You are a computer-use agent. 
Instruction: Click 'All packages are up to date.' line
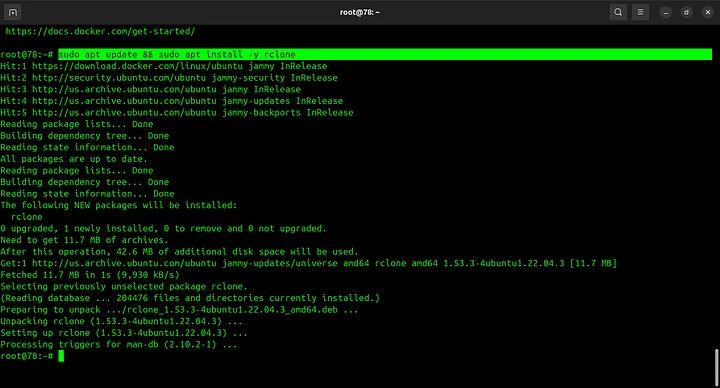click(x=74, y=159)
